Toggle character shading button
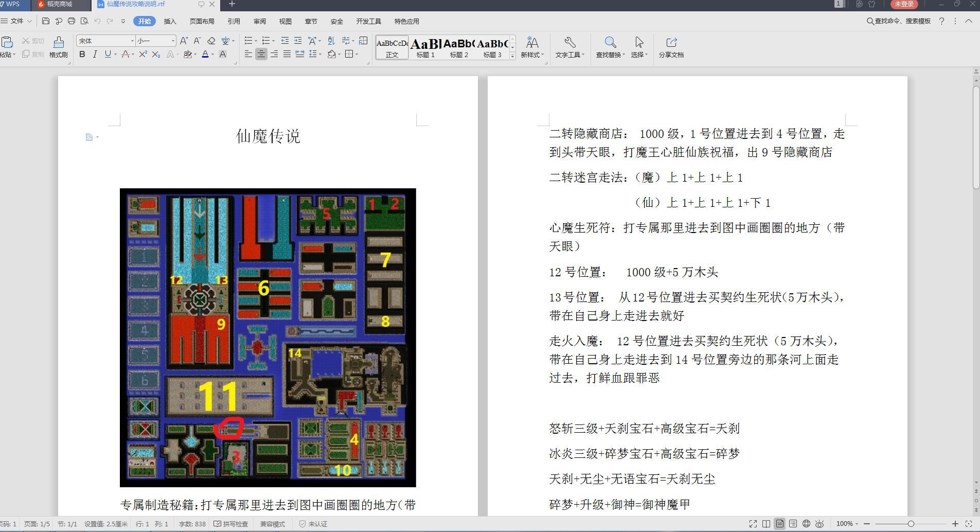980x532 pixels. pos(223,54)
